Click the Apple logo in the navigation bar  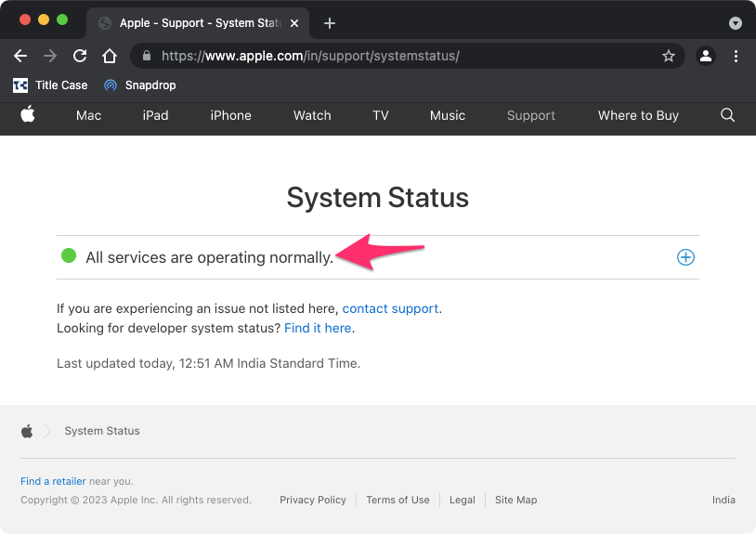(x=28, y=114)
